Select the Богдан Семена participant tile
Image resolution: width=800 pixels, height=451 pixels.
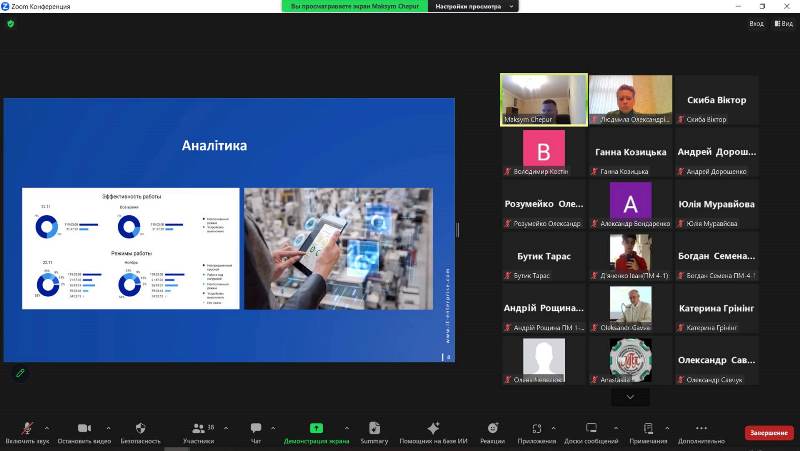[x=716, y=256]
